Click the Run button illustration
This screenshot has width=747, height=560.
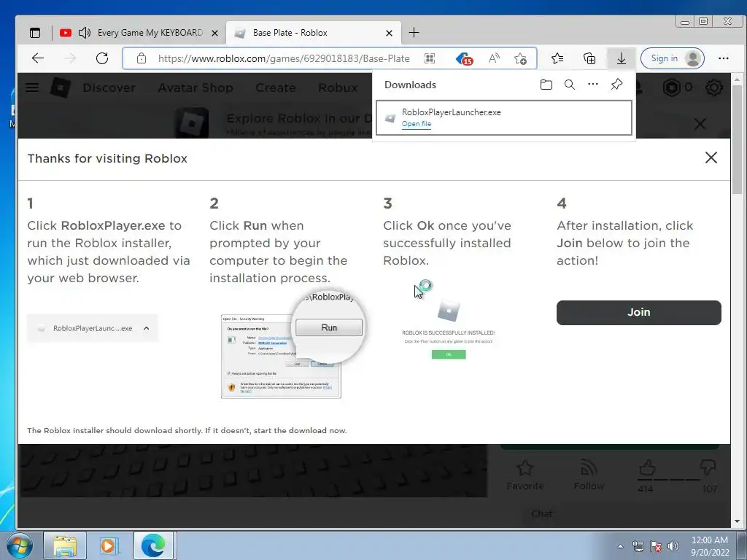pyautogui.click(x=329, y=327)
